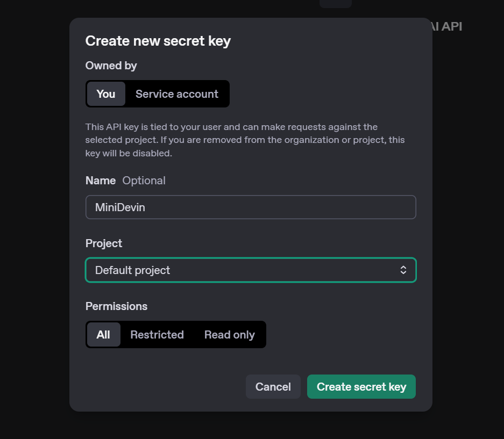Click the Optional hint text
The image size is (504, 439).
pyautogui.click(x=144, y=181)
